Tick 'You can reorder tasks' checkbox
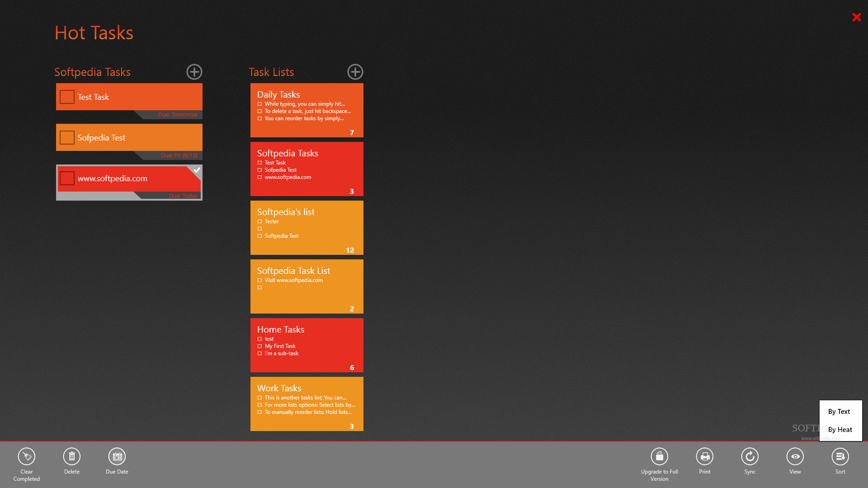The height and width of the screenshot is (488, 868). tap(260, 118)
